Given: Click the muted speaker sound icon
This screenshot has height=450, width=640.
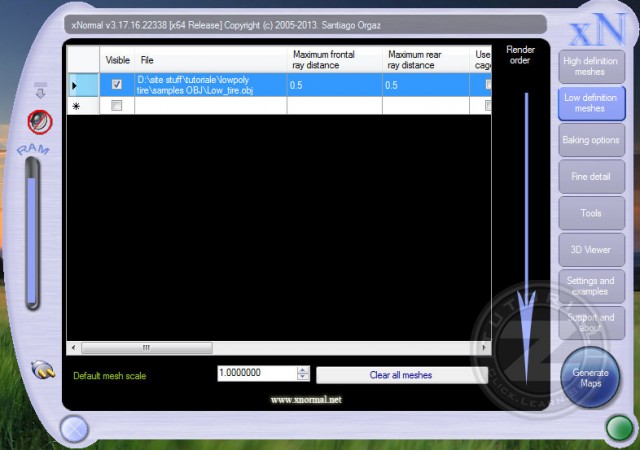Looking at the screenshot, I should tap(40, 122).
